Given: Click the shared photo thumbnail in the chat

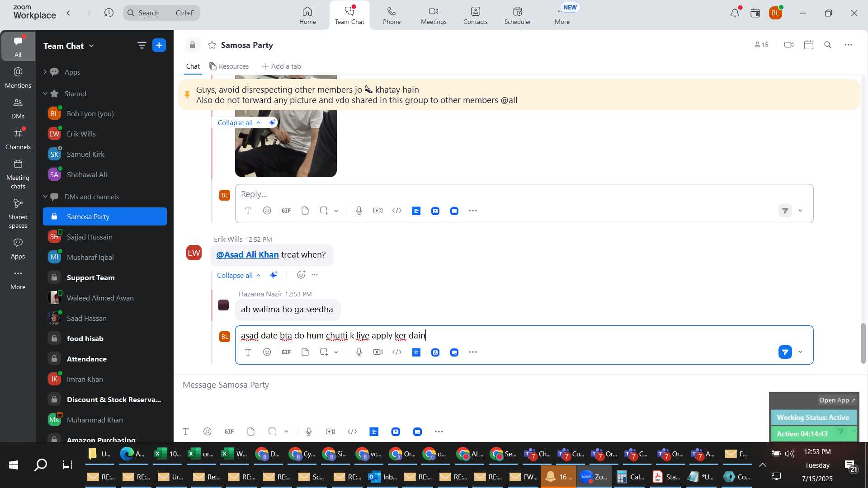Looking at the screenshot, I should (x=286, y=143).
